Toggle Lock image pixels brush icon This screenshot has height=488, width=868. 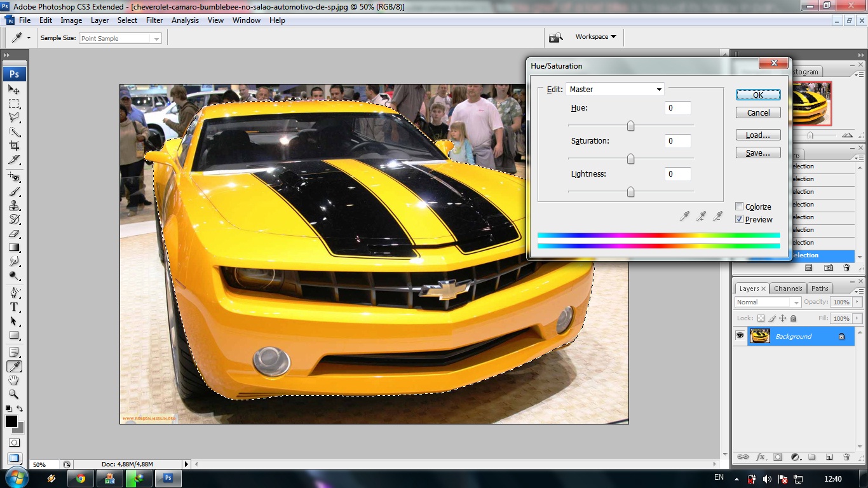(772, 318)
